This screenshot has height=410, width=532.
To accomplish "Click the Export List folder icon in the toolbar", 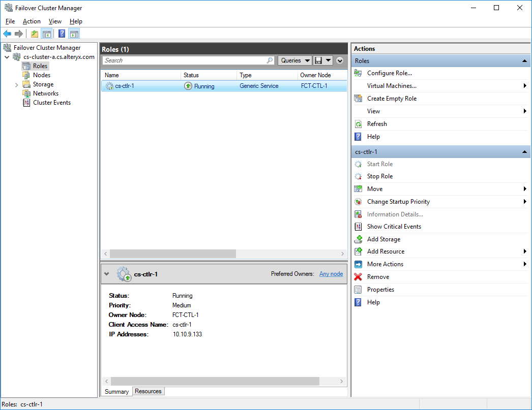I will point(34,34).
